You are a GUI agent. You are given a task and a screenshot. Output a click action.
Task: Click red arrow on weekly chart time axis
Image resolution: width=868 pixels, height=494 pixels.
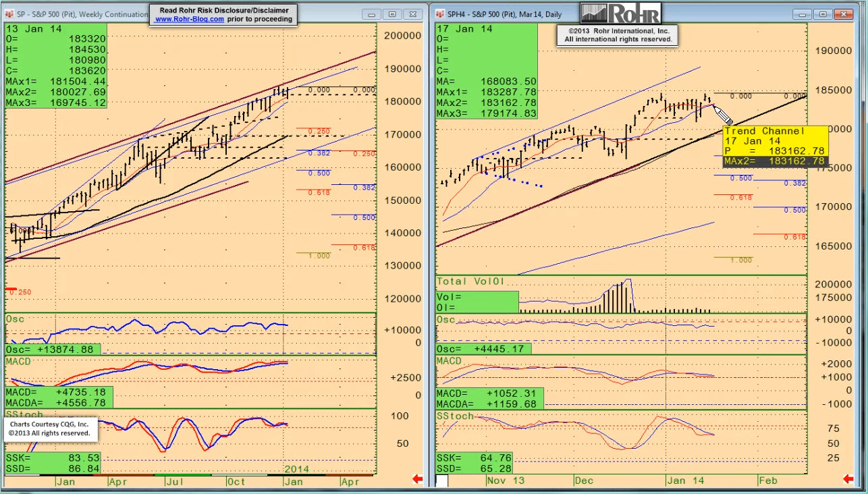tap(417, 479)
